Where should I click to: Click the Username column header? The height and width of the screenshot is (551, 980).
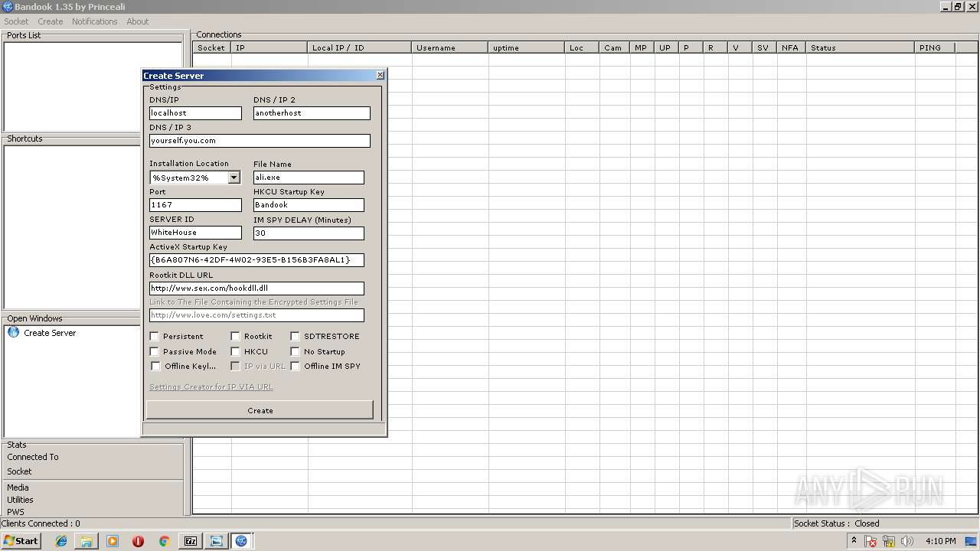[450, 47]
